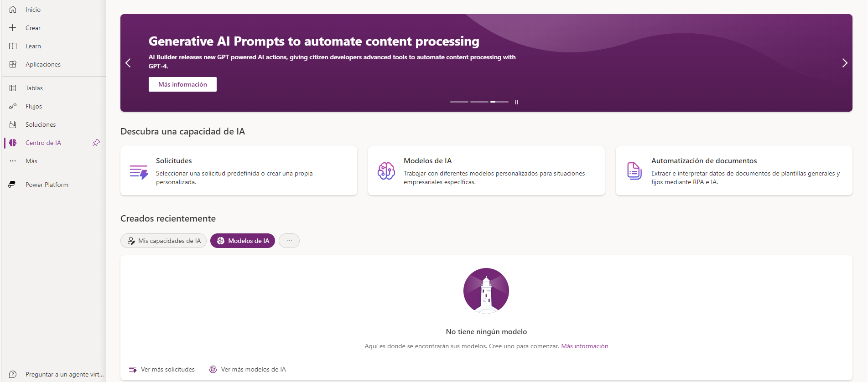Select Centro de IA brain icon

click(x=13, y=143)
